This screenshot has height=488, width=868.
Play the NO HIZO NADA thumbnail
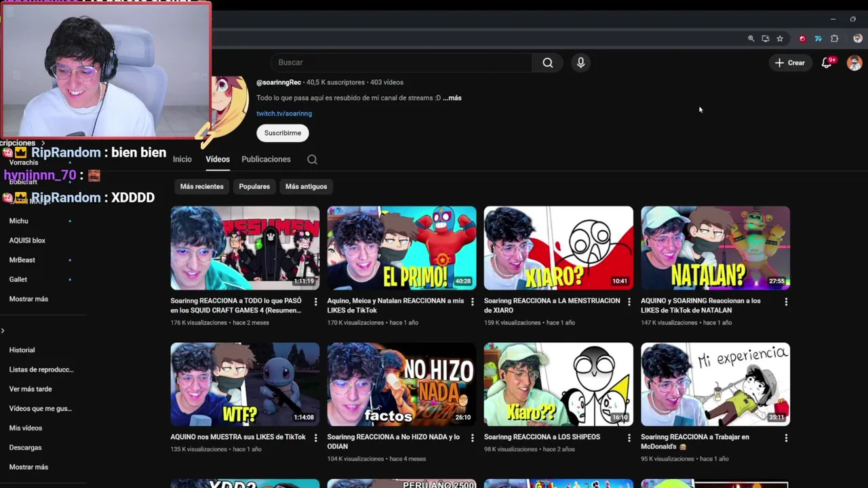point(401,384)
